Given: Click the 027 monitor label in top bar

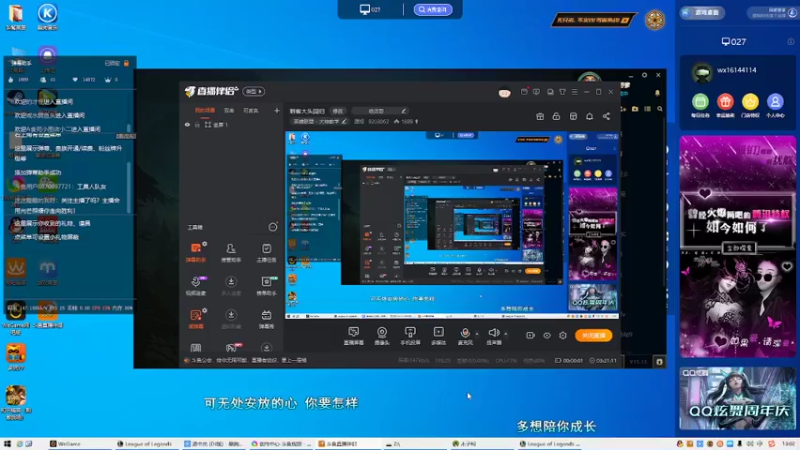Looking at the screenshot, I should pos(370,9).
